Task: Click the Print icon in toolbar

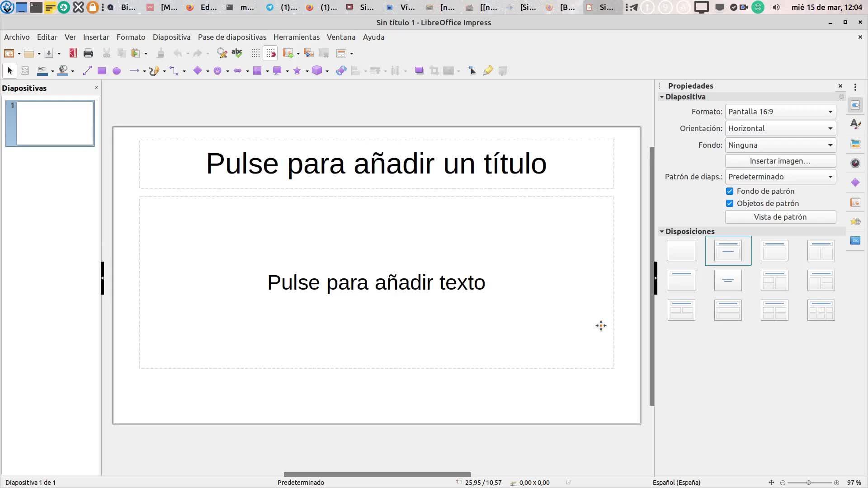Action: (88, 53)
